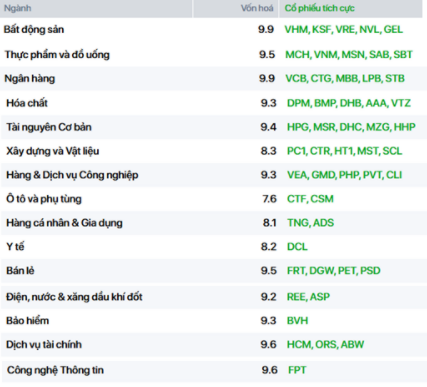Click value 9.6 for Dịch vụ tài chính
427x387 pixels.
click(x=269, y=344)
